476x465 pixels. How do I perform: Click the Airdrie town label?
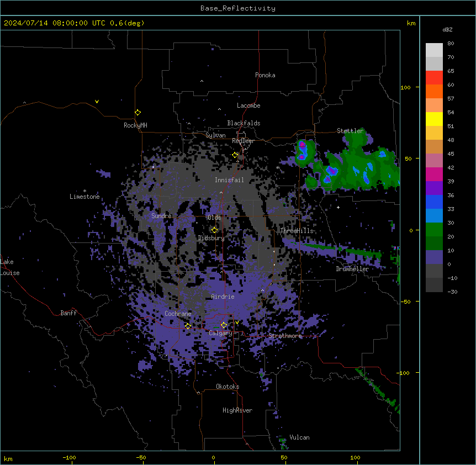coord(223,297)
